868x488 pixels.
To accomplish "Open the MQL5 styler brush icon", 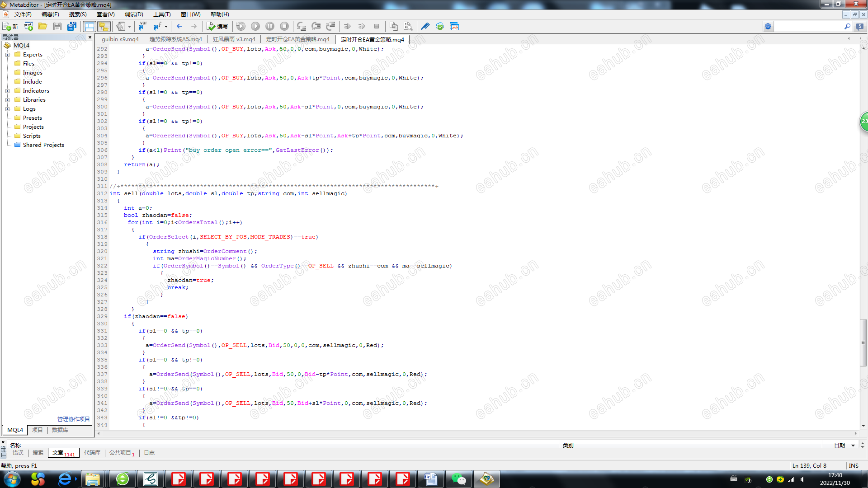I will [425, 26].
